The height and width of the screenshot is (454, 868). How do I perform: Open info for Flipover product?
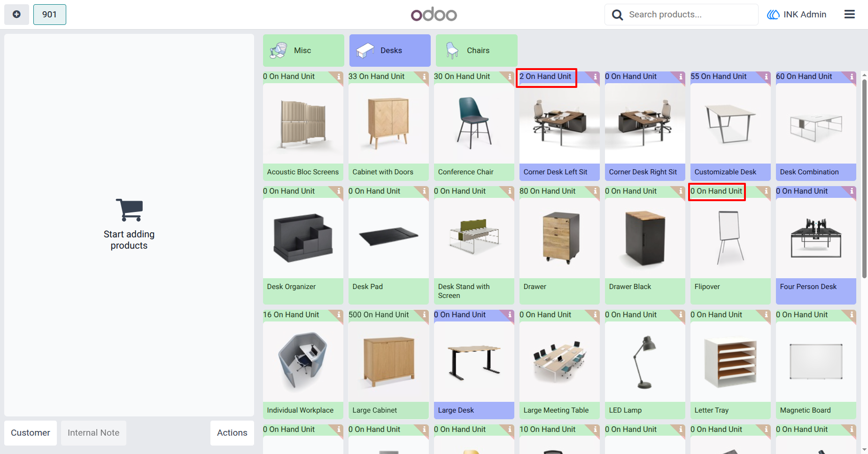point(766,191)
